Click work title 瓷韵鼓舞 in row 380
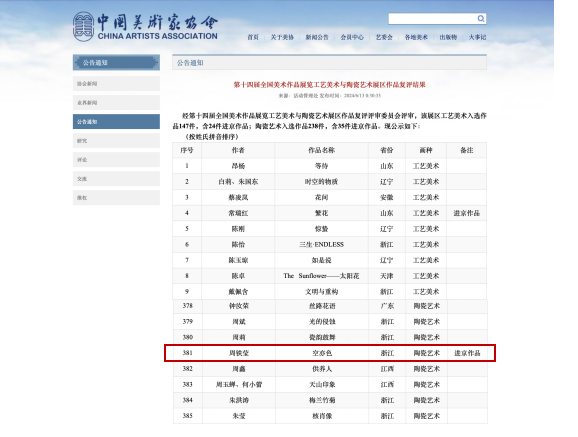Screen dimensions: 578x437 pos(322,337)
